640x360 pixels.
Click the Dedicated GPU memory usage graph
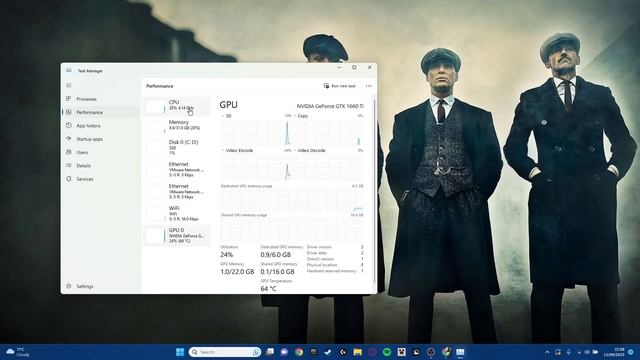pos(292,200)
